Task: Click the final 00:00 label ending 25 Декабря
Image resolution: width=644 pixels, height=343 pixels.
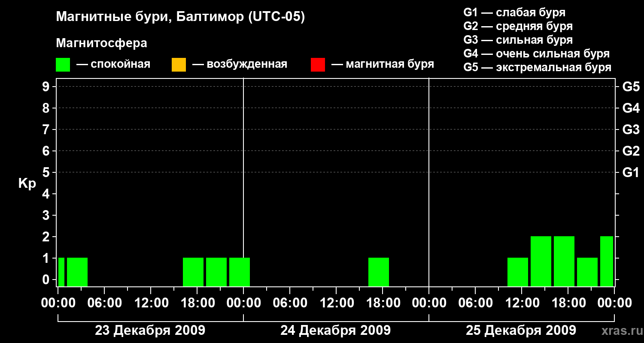Action: tap(614, 303)
